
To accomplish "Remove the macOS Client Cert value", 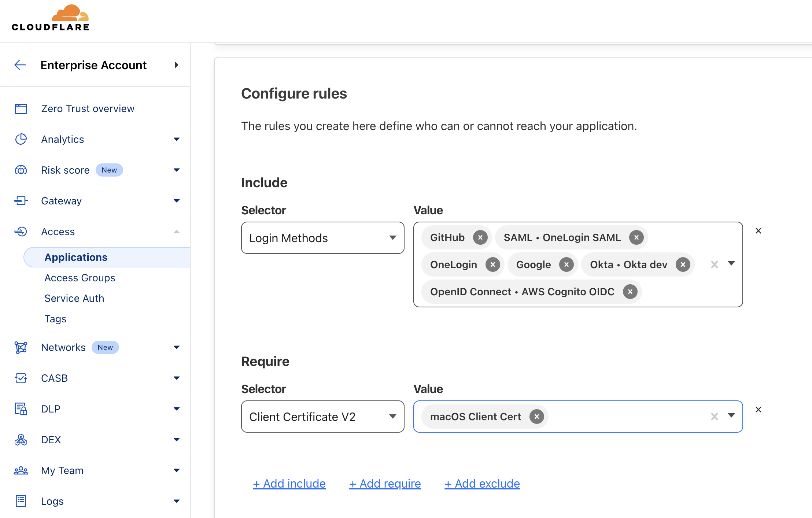I will click(536, 417).
